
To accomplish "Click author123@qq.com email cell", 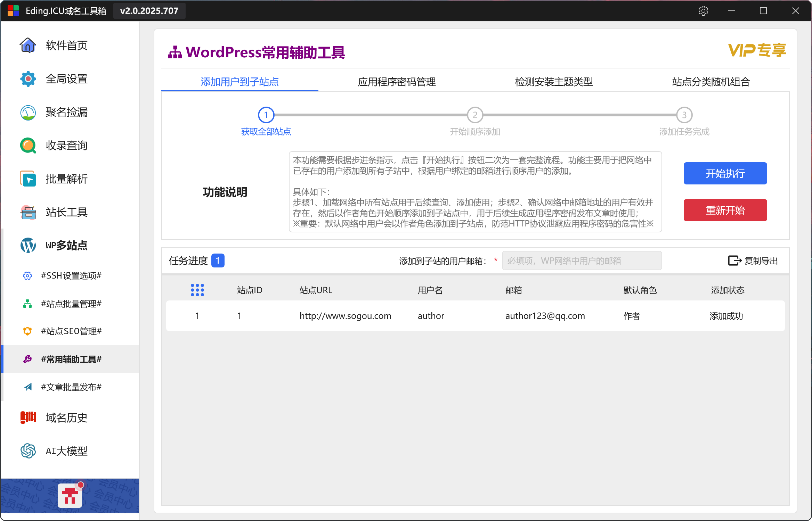I will (545, 316).
